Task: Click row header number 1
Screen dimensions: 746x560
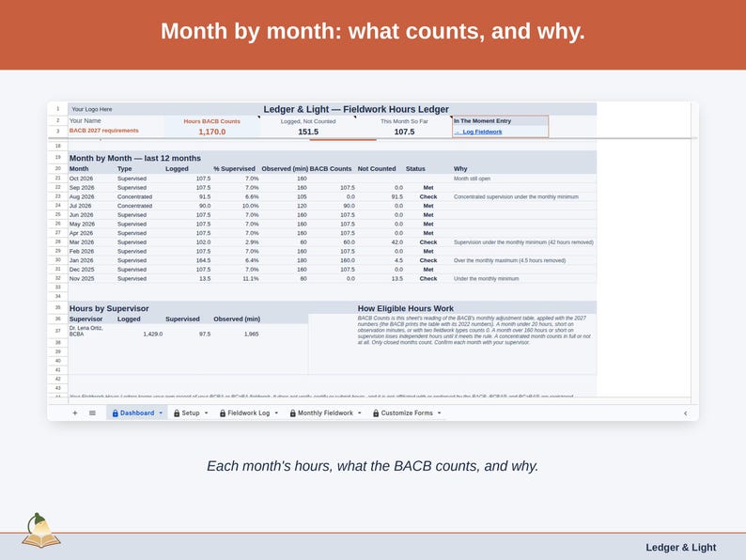Action: 57,109
